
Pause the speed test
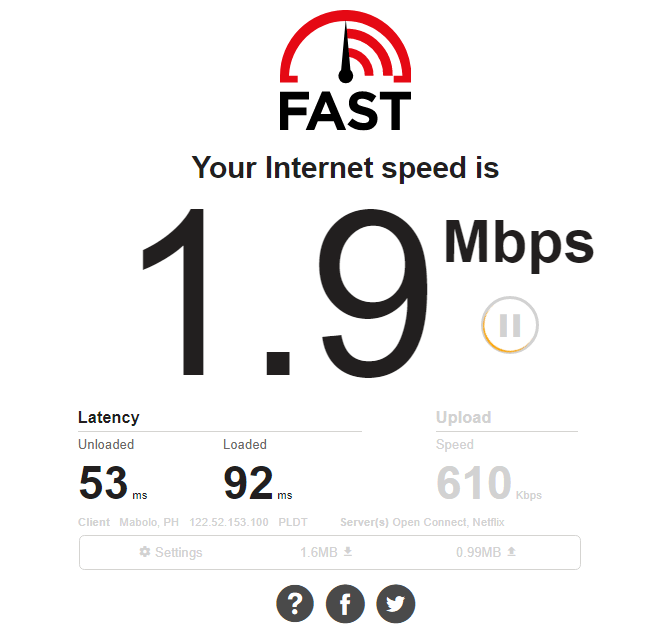(510, 325)
